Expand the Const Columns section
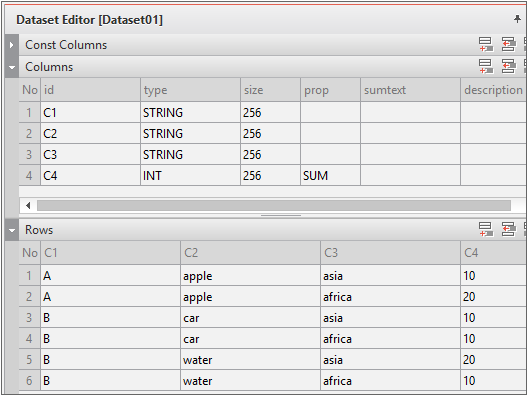 pyautogui.click(x=12, y=45)
